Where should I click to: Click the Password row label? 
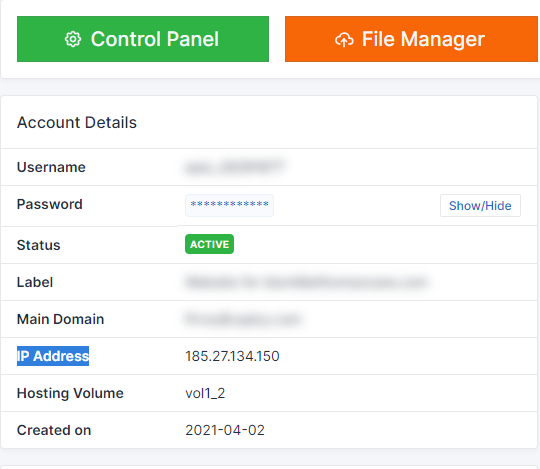[x=50, y=204]
